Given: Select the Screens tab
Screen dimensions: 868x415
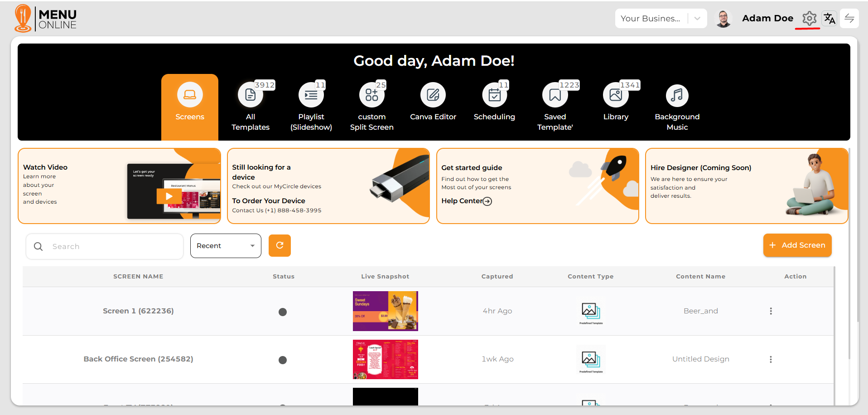Looking at the screenshot, I should [x=190, y=102].
